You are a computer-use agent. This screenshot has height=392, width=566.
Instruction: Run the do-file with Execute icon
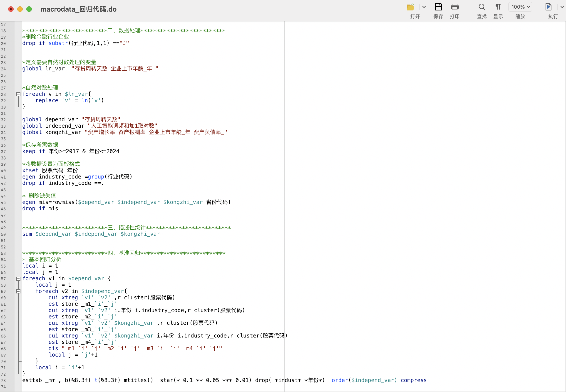pos(548,7)
